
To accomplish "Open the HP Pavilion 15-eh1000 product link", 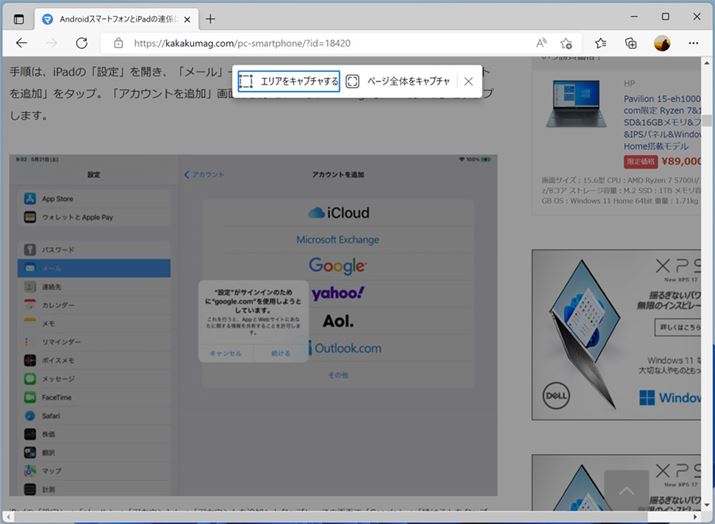I will tap(662, 122).
